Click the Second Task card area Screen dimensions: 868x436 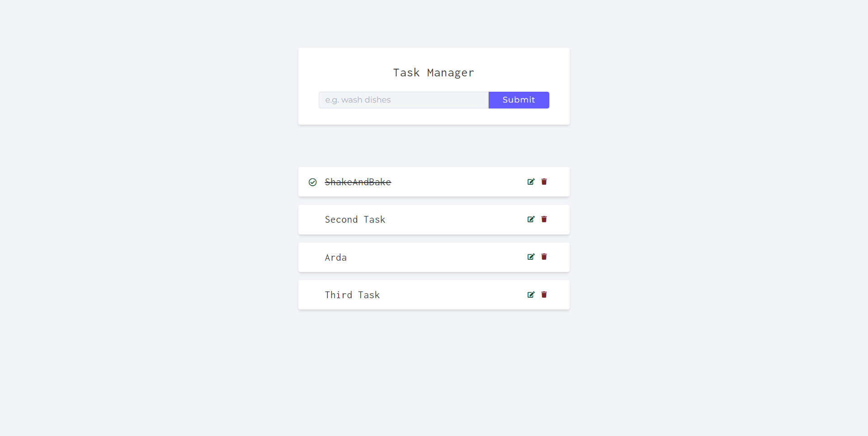pos(448,220)
